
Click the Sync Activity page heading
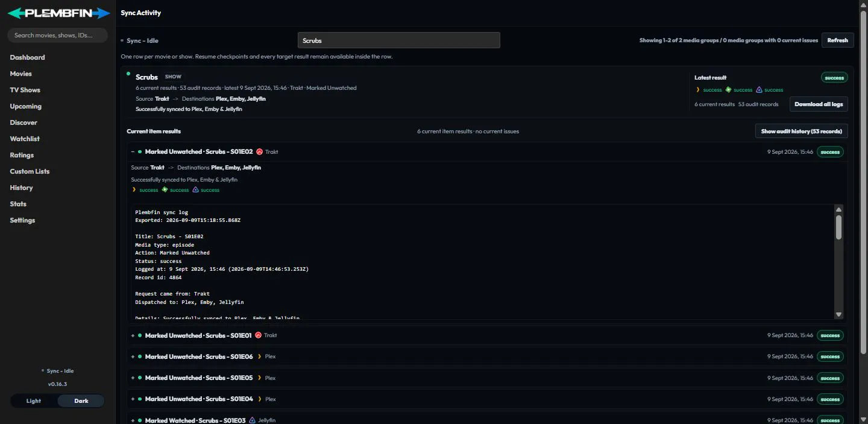pos(141,13)
